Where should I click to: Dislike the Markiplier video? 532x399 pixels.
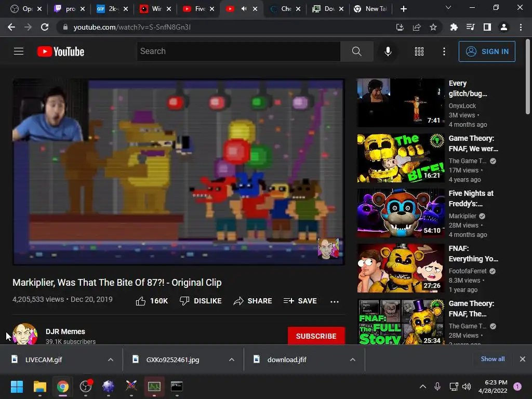(x=201, y=301)
